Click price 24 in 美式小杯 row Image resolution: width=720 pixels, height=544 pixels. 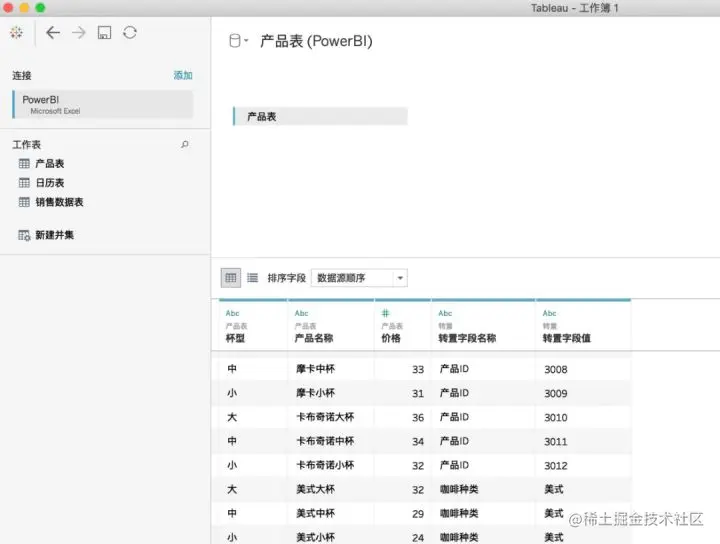418,538
